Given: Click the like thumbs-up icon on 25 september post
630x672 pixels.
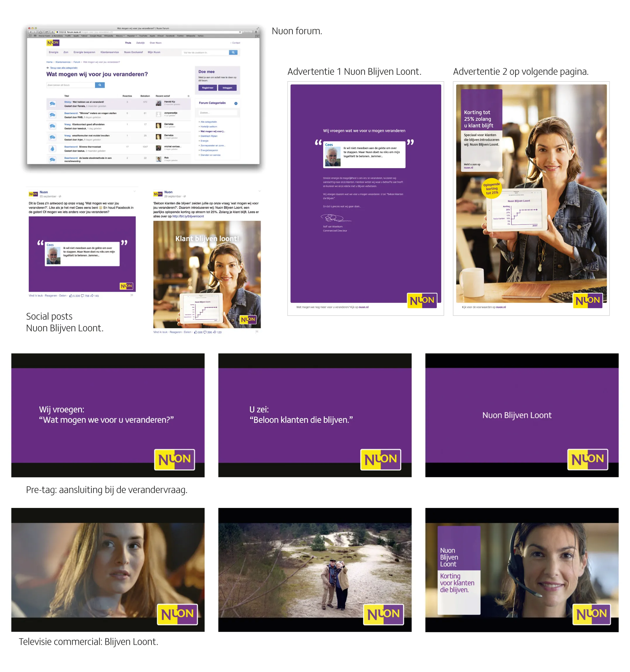Looking at the screenshot, I should (71, 296).
